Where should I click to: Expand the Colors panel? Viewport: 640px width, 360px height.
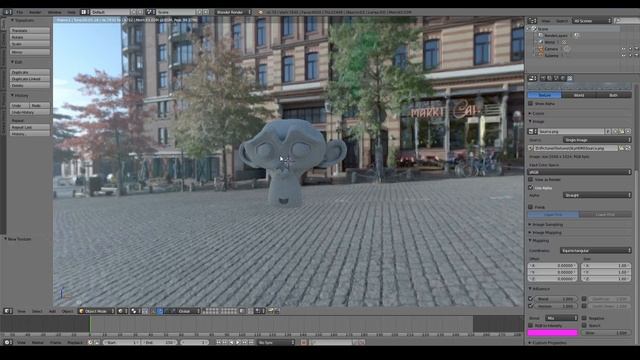point(538,113)
